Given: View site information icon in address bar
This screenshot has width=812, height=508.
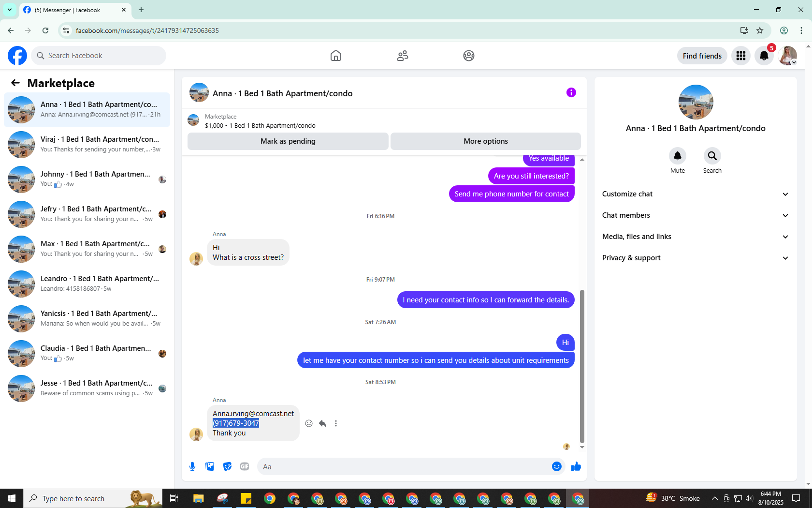Looking at the screenshot, I should [x=66, y=30].
